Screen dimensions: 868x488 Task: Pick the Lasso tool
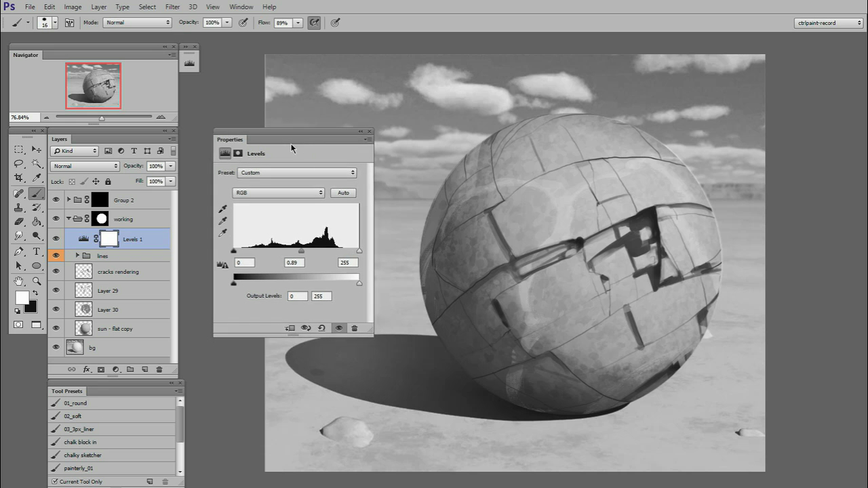19,163
